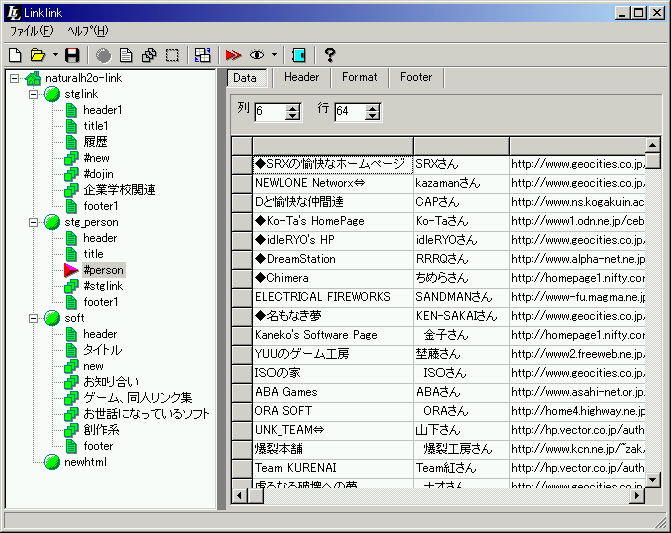Click the horizontal scrollbar left arrow
Image resolution: width=671 pixels, height=533 pixels.
tap(239, 496)
